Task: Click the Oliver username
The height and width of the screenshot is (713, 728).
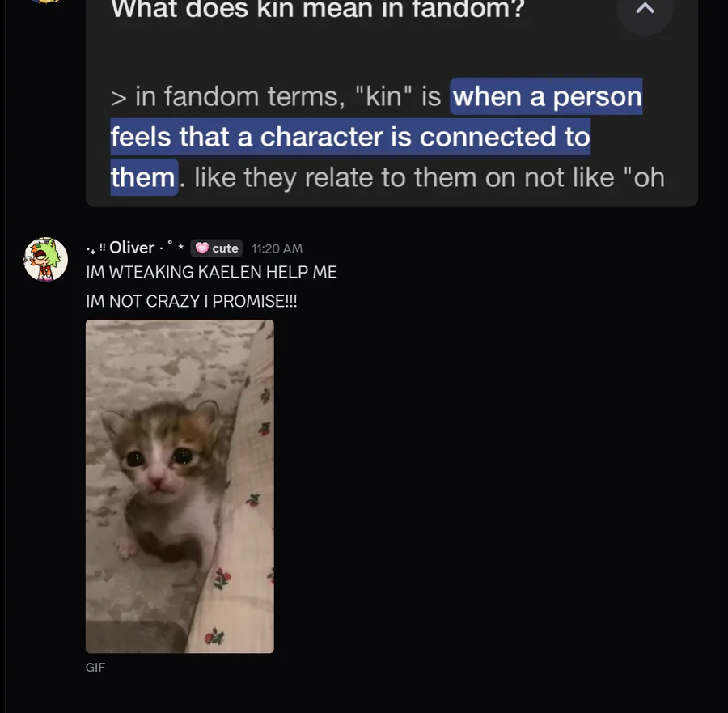Action: click(132, 248)
